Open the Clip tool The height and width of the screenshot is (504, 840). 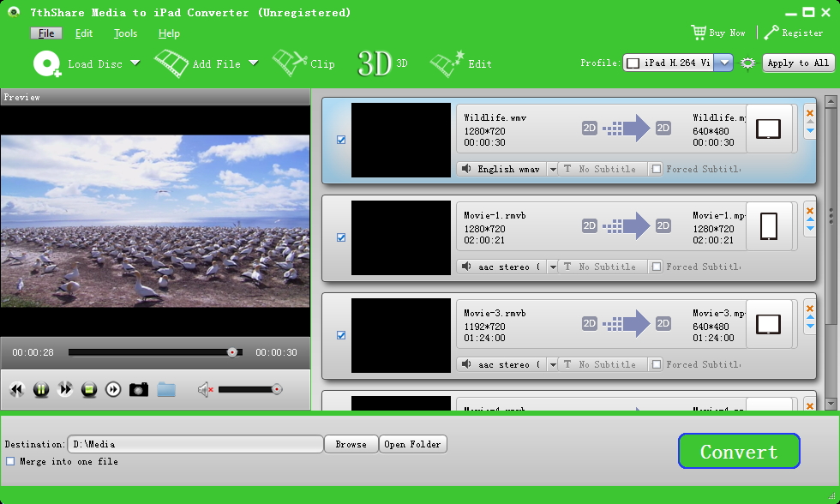(x=303, y=63)
